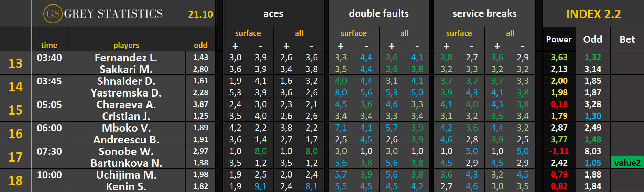
Task: Click the 07:30 match time cell
Action: tap(49, 151)
